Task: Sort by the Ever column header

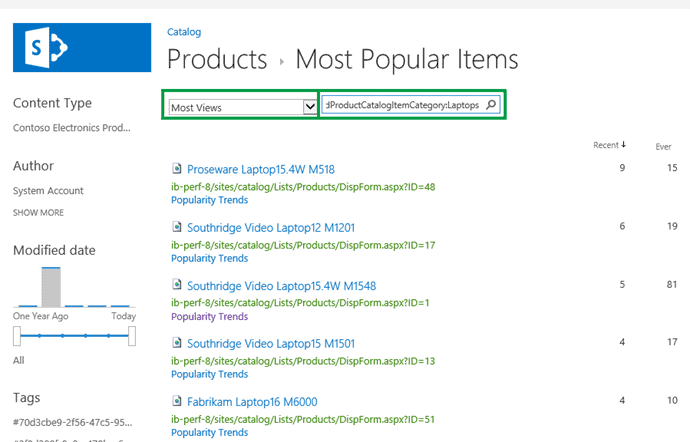Action: [x=664, y=147]
